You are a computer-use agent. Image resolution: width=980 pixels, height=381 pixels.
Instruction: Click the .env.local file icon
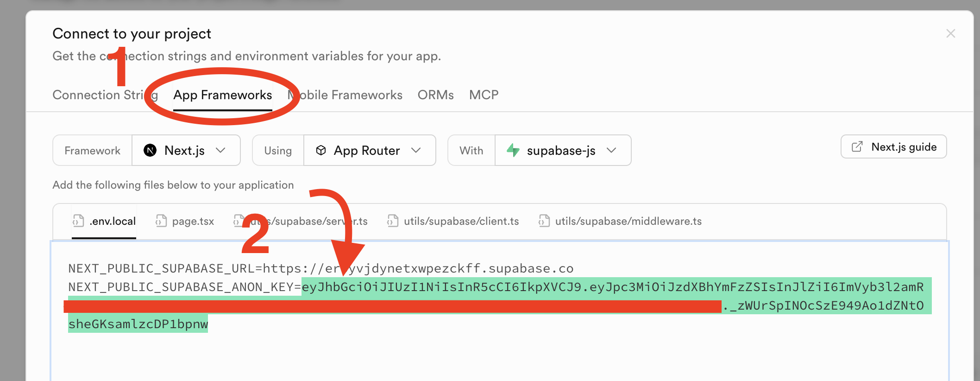click(x=78, y=221)
